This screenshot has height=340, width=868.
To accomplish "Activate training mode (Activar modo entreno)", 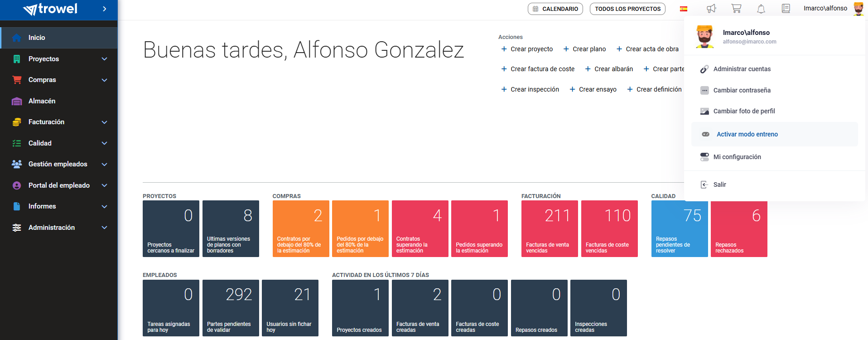I will 747,134.
